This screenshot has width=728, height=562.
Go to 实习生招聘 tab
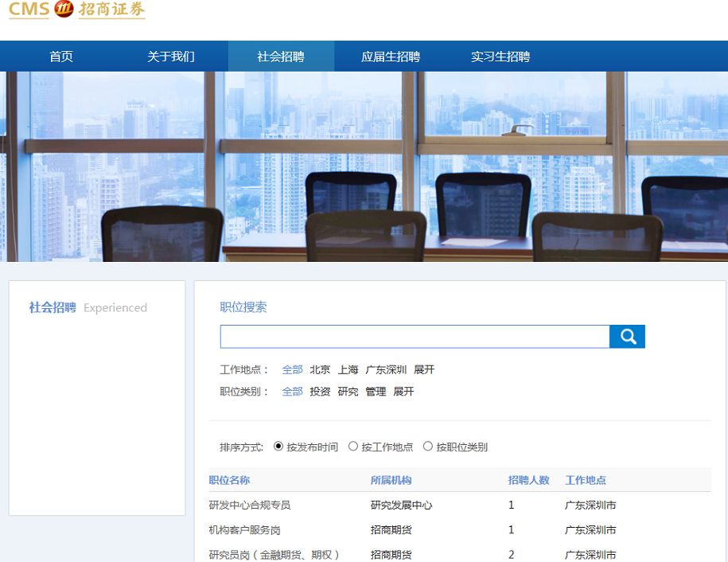point(500,57)
